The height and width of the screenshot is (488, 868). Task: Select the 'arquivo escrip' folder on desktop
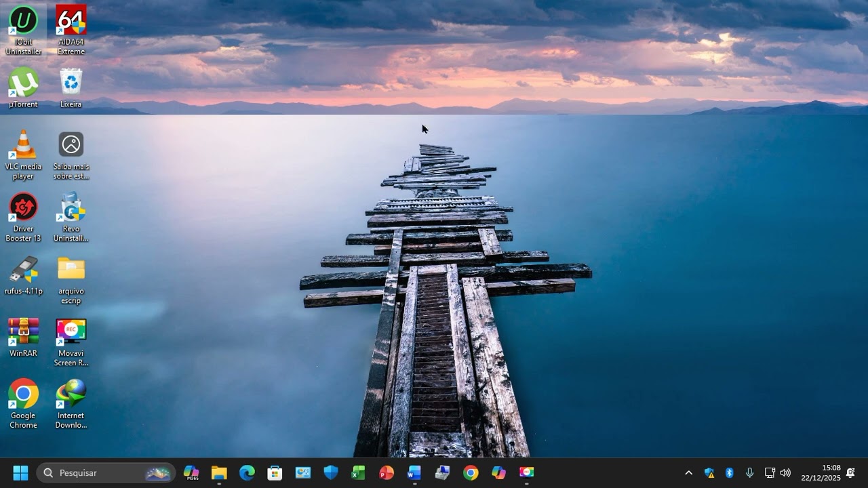tap(71, 280)
